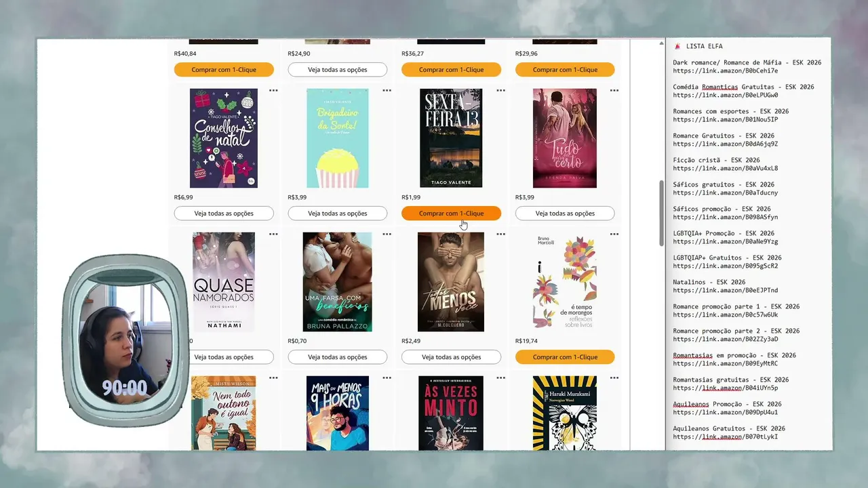Image resolution: width=868 pixels, height=488 pixels.
Task: Buy Sexta-Feira 13 with 1-Clique
Action: pyautogui.click(x=451, y=213)
